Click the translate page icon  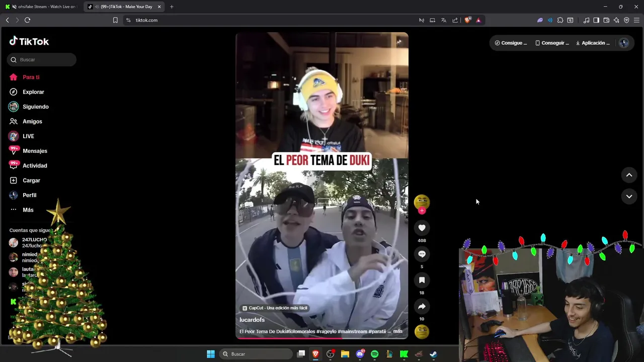(444, 20)
